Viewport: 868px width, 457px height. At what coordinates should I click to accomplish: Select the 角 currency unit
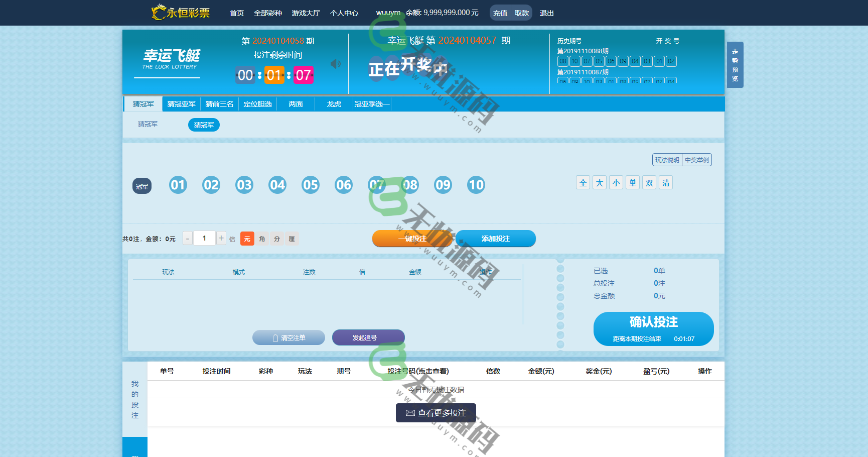tap(262, 239)
